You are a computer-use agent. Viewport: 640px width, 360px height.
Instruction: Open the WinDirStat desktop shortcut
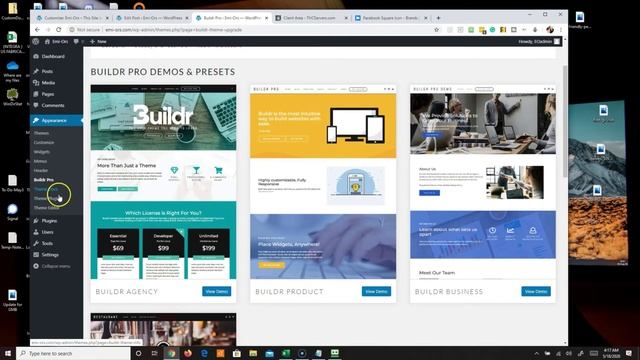12,97
